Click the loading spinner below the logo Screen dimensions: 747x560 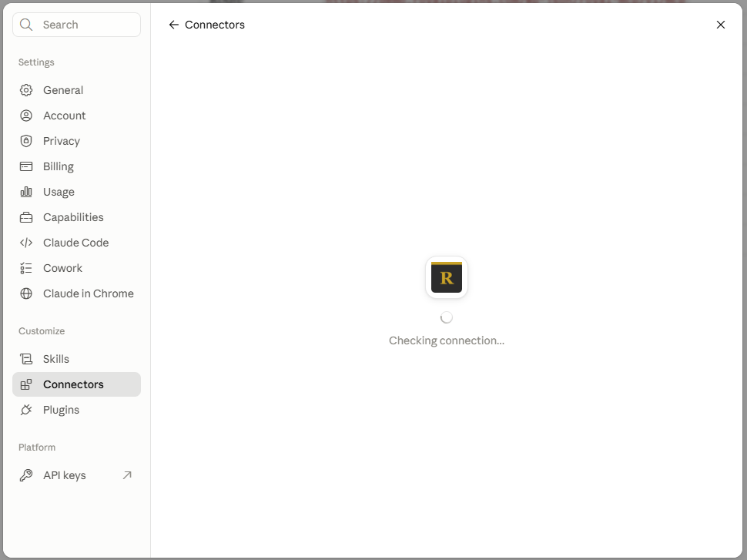click(447, 317)
